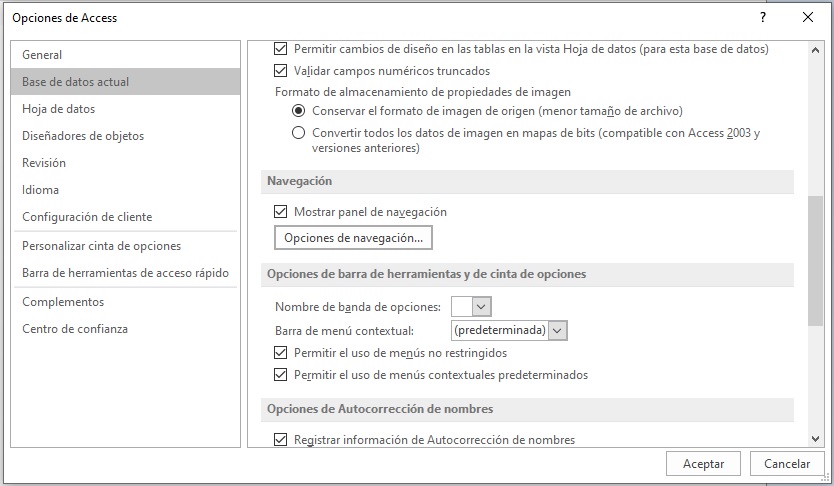Click Formato de almacenamiento de propiedades label
Screen dimensions: 834x486
click(423, 92)
